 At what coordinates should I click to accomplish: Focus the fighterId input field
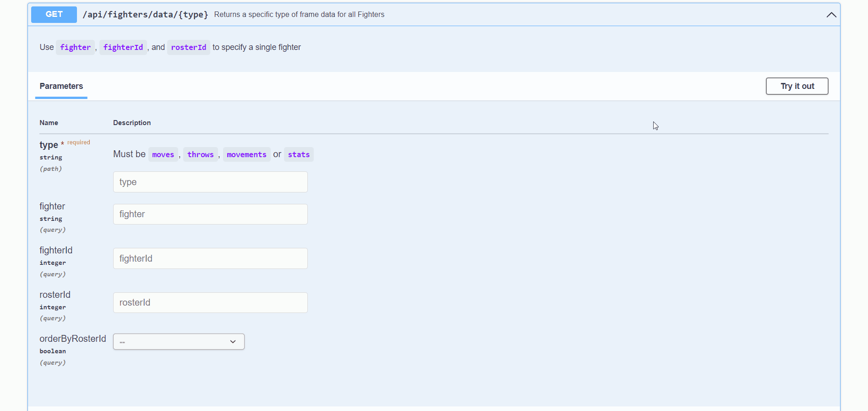tap(210, 258)
